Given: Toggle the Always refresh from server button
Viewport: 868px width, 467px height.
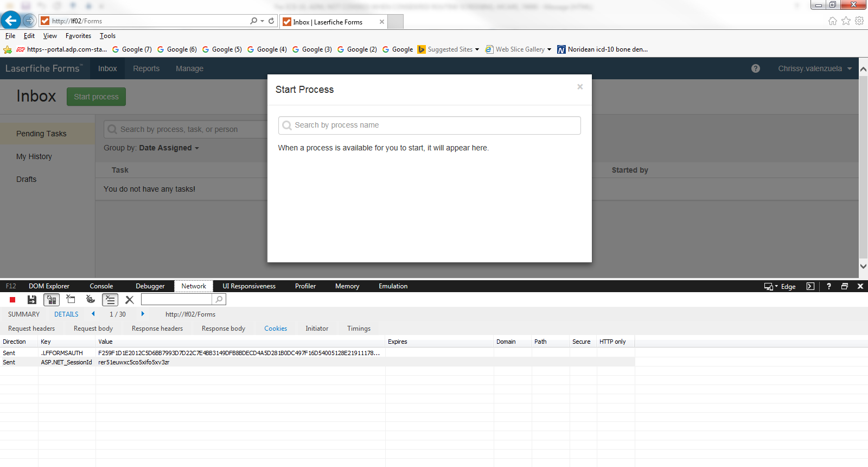Looking at the screenshot, I should coord(52,300).
